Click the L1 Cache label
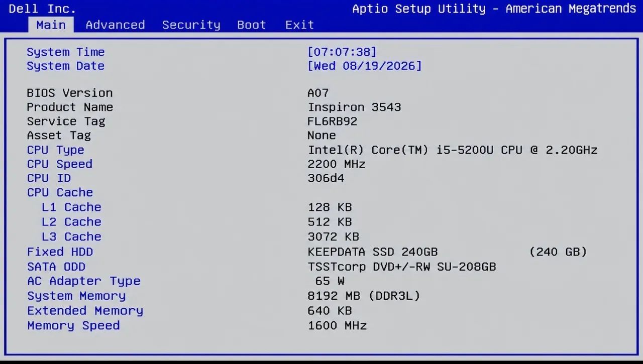Viewport: 643px width, 364px height. click(71, 207)
